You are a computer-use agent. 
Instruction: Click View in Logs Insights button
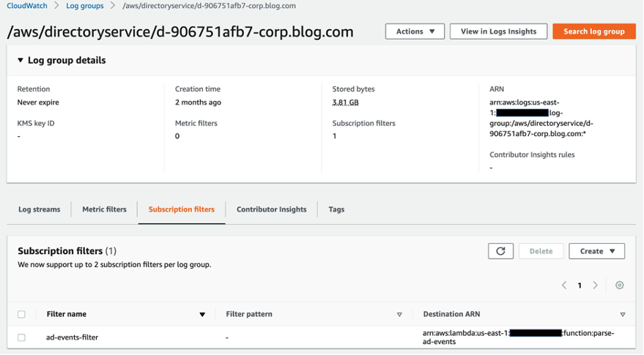tap(498, 31)
